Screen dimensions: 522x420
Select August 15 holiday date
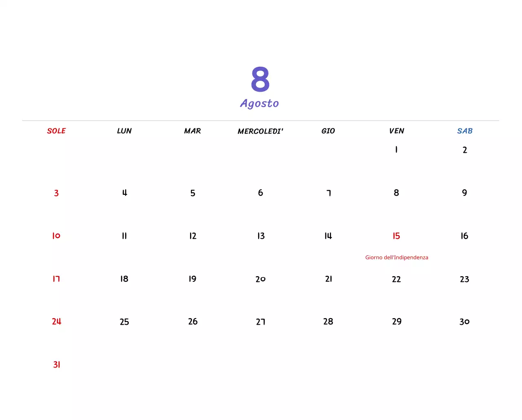396,235
